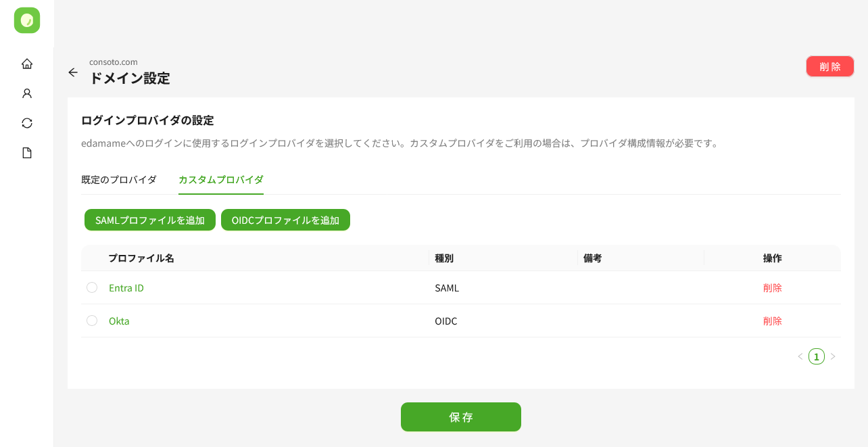Switch to カスタムプロバイダ tab

click(x=220, y=180)
